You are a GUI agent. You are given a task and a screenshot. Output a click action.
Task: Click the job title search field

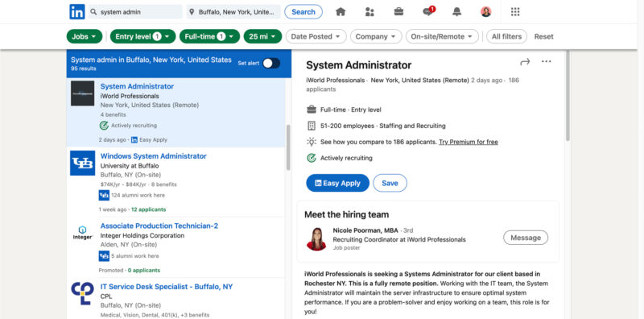point(135,12)
